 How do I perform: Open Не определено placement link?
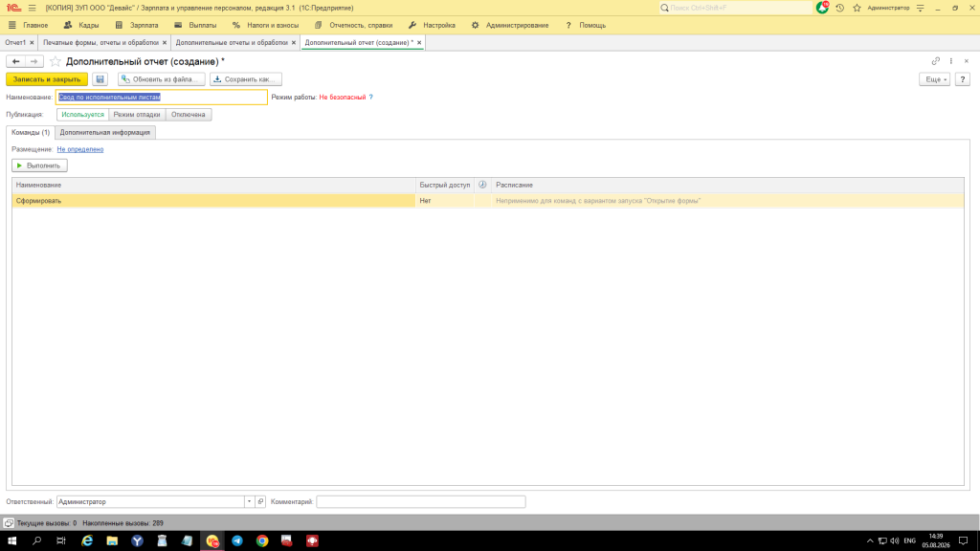(80, 149)
